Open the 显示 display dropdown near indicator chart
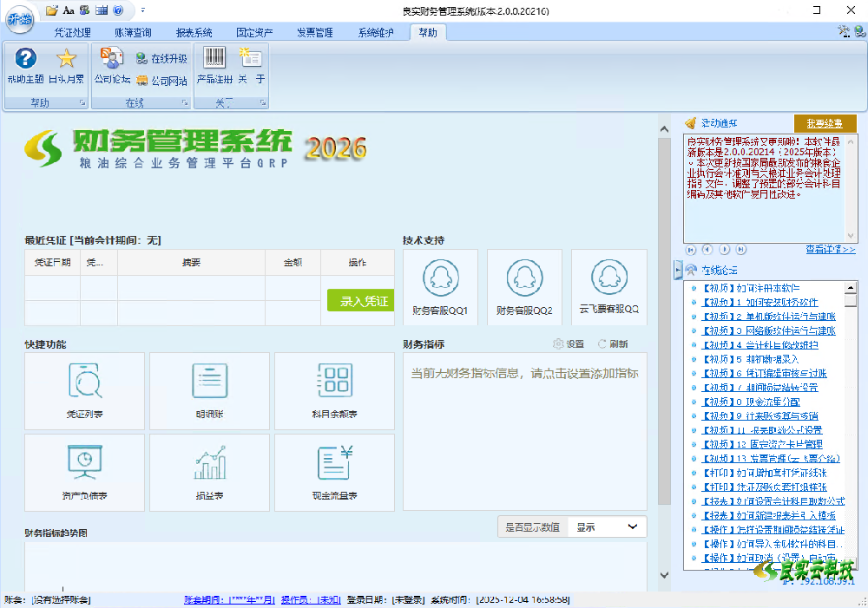The height and width of the screenshot is (608, 868). pyautogui.click(x=607, y=526)
